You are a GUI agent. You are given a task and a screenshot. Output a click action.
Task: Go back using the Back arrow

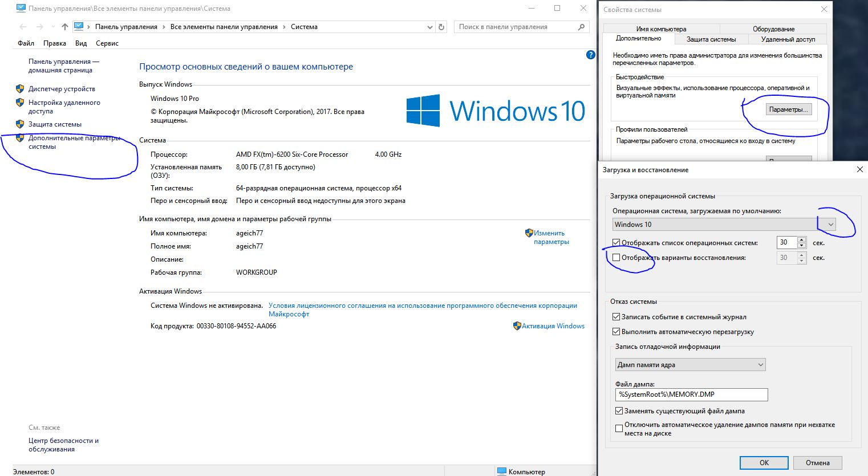tap(23, 27)
